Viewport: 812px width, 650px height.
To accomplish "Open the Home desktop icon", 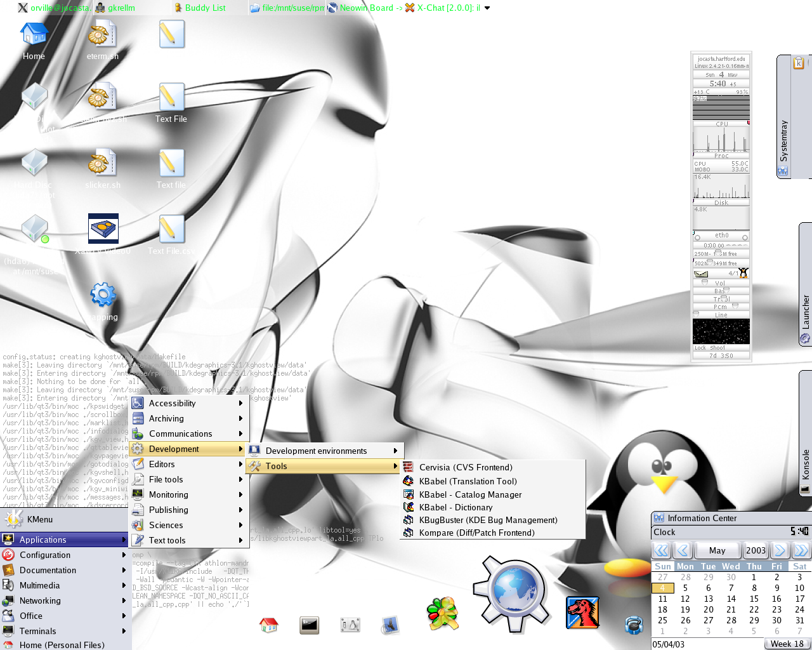I will tap(34, 34).
